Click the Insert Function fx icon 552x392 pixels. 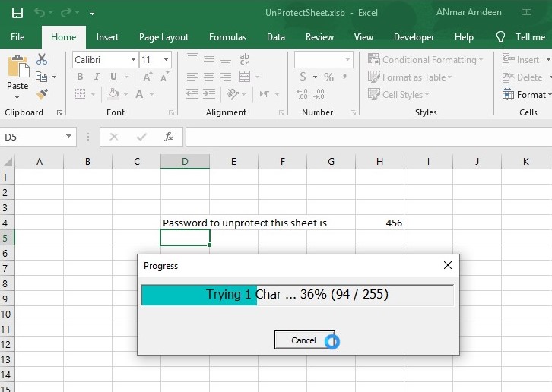[169, 137]
